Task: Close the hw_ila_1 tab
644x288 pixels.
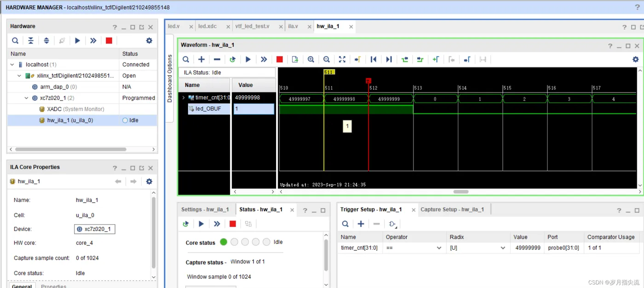Action: [x=351, y=27]
